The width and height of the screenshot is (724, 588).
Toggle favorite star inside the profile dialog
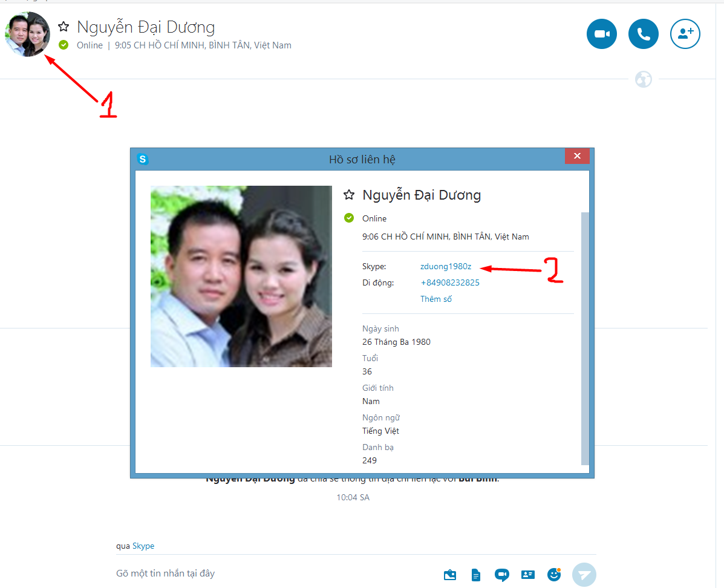[x=348, y=195]
